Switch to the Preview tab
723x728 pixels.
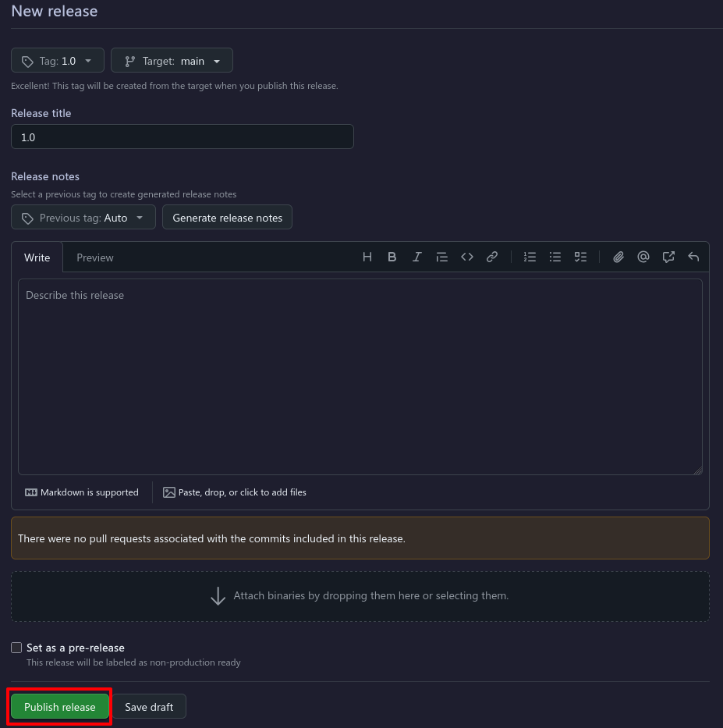tap(95, 257)
